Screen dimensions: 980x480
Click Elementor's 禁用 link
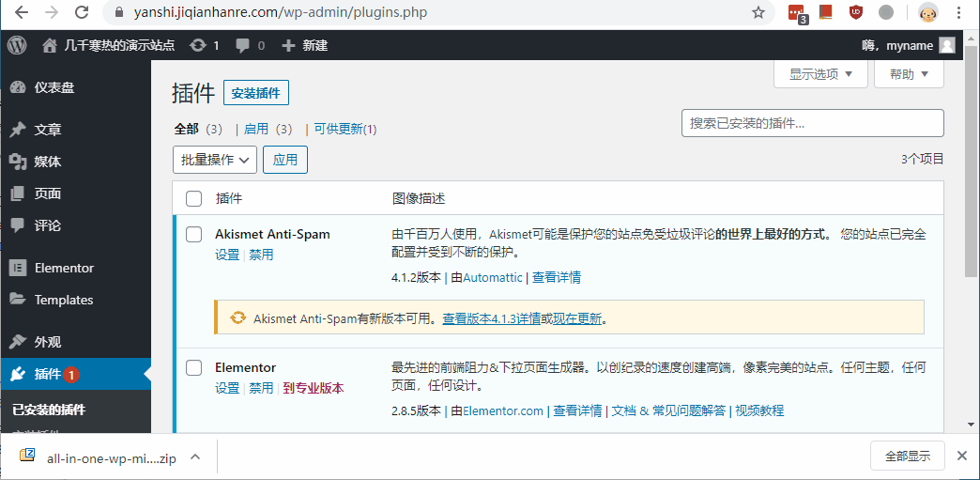click(x=261, y=388)
